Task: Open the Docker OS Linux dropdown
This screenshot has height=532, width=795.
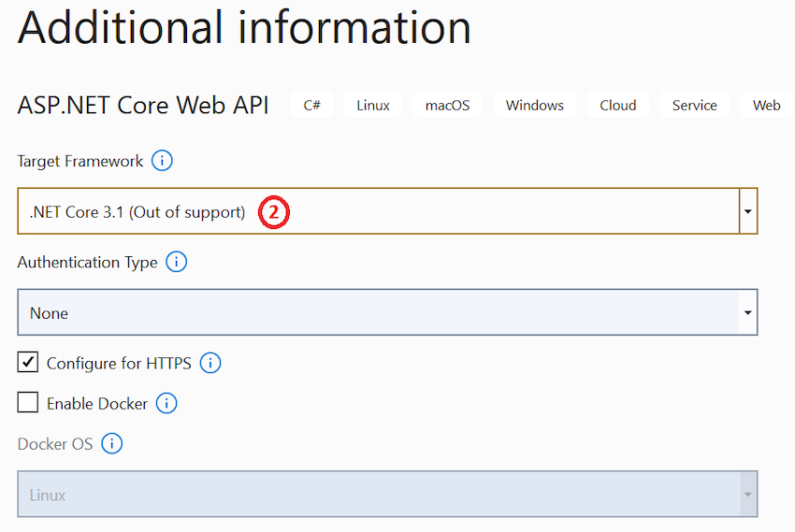Action: click(x=387, y=495)
